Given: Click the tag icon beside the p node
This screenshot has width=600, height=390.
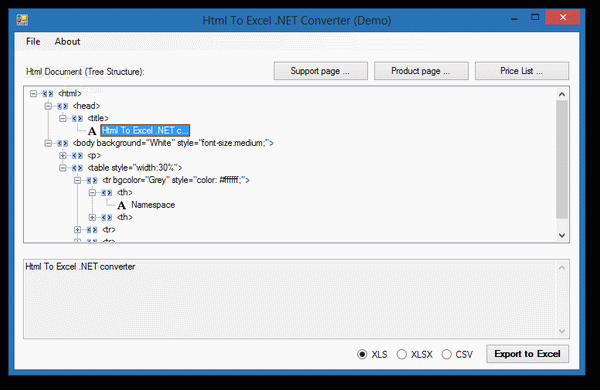Looking at the screenshot, I should 77,156.
